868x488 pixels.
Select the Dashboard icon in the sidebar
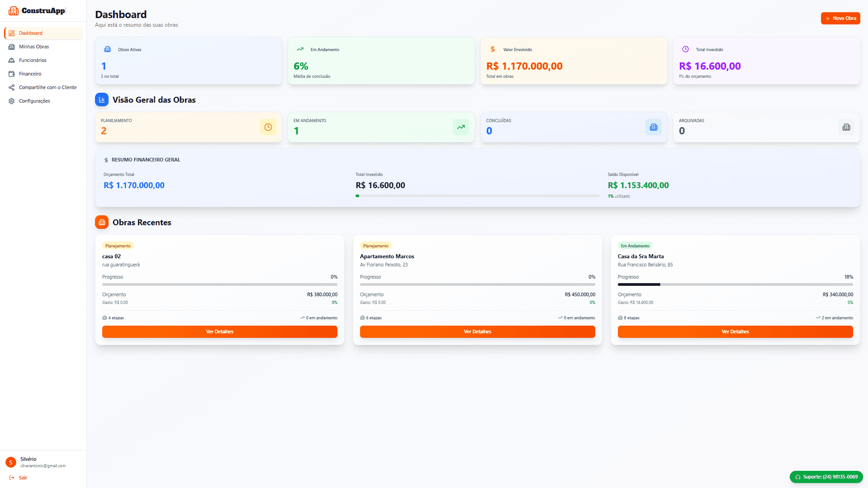[x=12, y=33]
